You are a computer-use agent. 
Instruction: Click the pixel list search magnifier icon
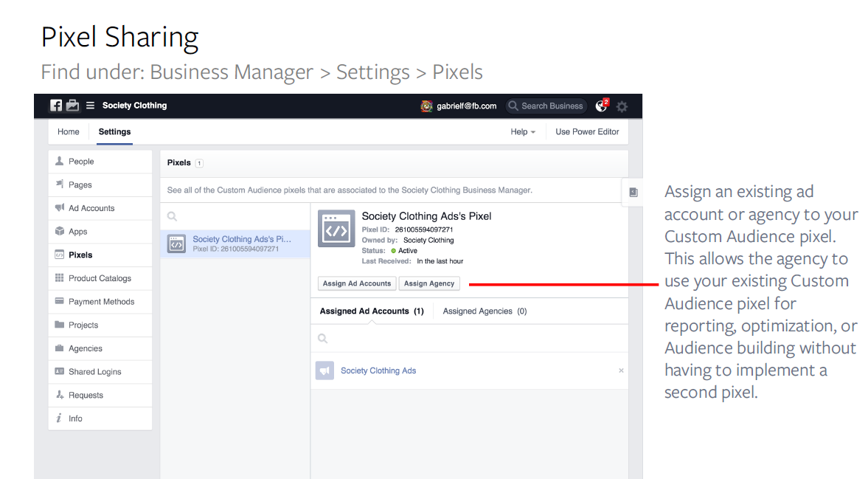pyautogui.click(x=172, y=216)
